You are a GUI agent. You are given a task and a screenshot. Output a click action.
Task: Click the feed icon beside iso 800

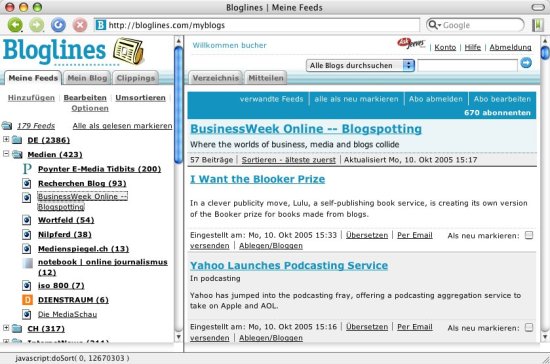pos(27,286)
